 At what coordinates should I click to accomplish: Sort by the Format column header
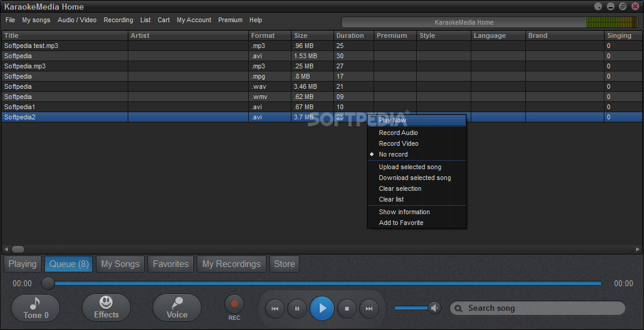pyautogui.click(x=270, y=35)
